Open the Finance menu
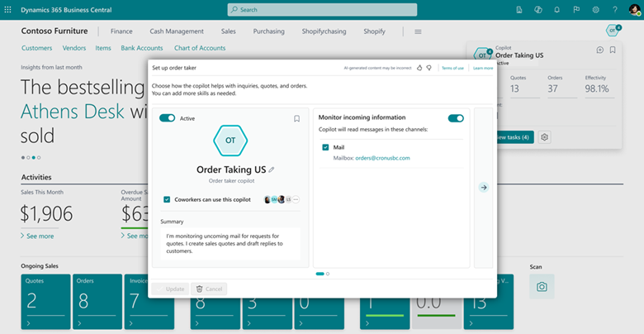 click(x=121, y=31)
